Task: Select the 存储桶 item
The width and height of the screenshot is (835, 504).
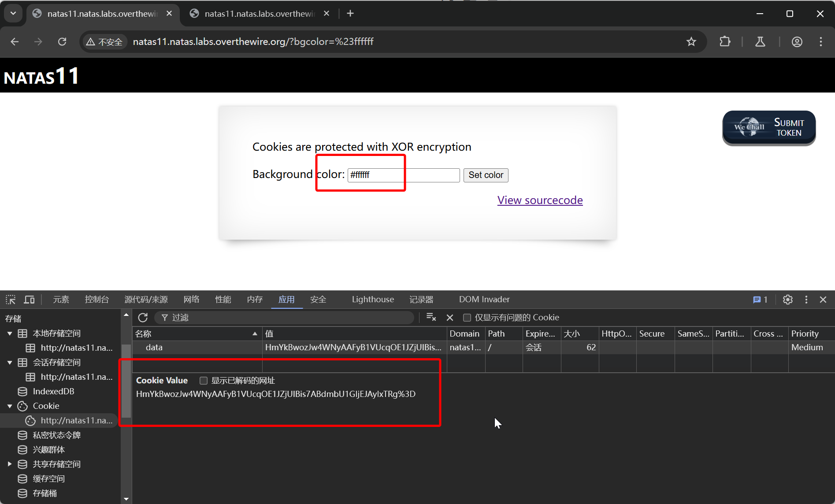Action: (37, 493)
